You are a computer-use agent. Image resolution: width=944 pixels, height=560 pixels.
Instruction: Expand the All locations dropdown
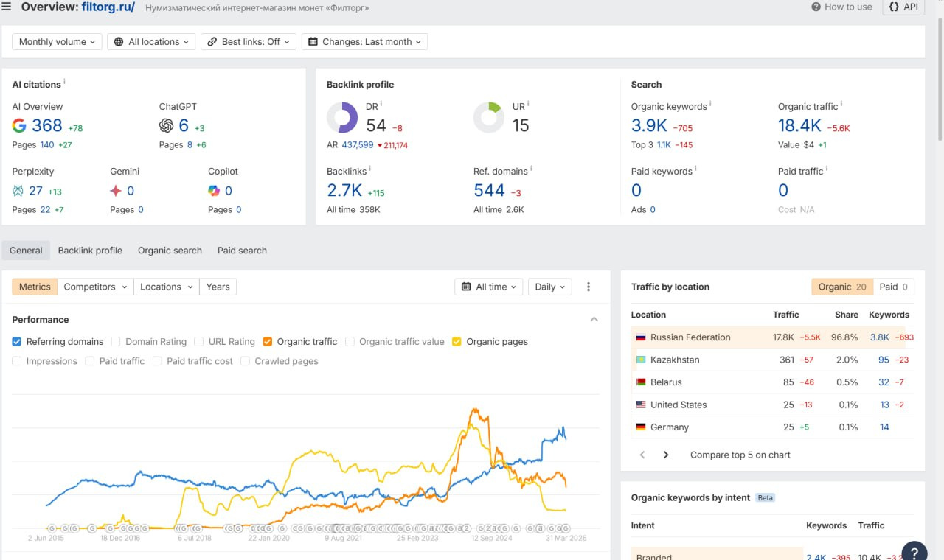(152, 42)
